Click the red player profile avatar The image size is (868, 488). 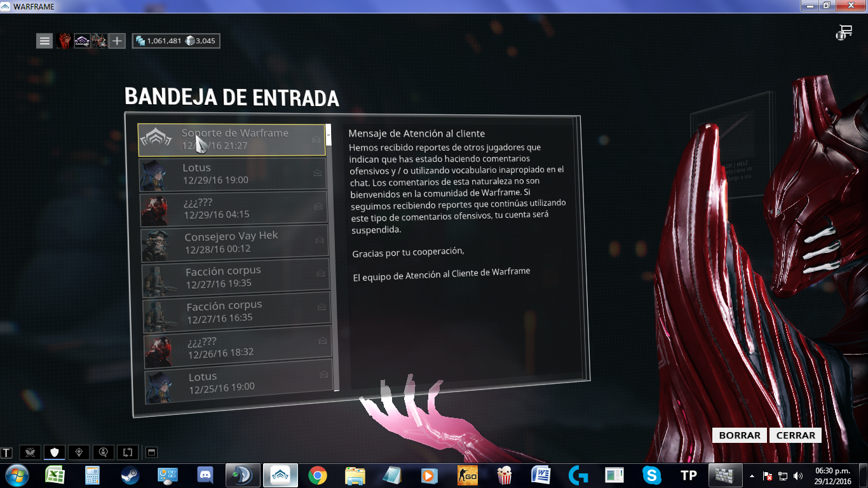coord(64,41)
